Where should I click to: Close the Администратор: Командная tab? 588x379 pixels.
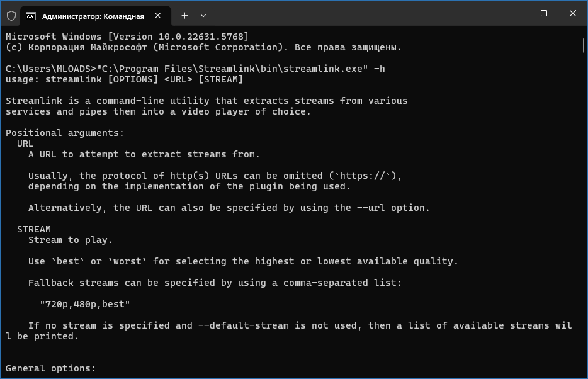(x=160, y=15)
